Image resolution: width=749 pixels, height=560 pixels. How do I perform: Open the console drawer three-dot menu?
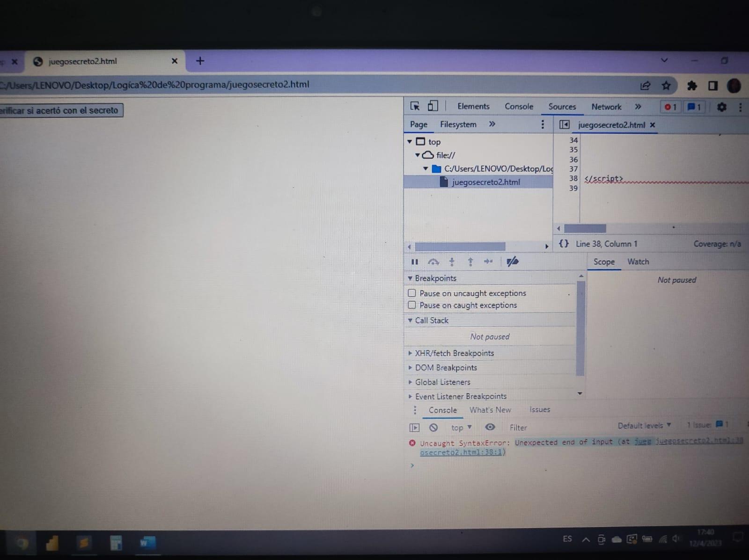pos(415,410)
